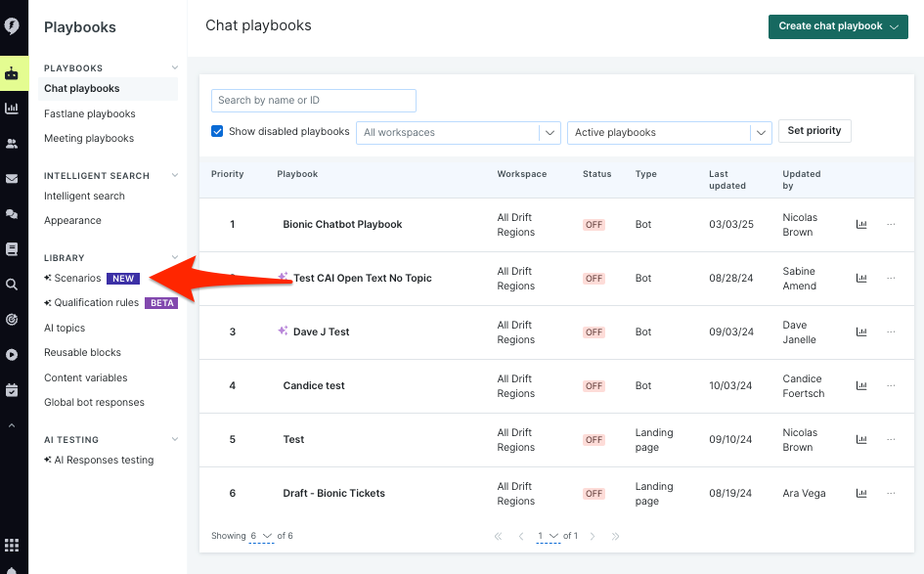Open the Reports bar chart sidebar icon
This screenshot has width=924, height=574.
click(12, 109)
